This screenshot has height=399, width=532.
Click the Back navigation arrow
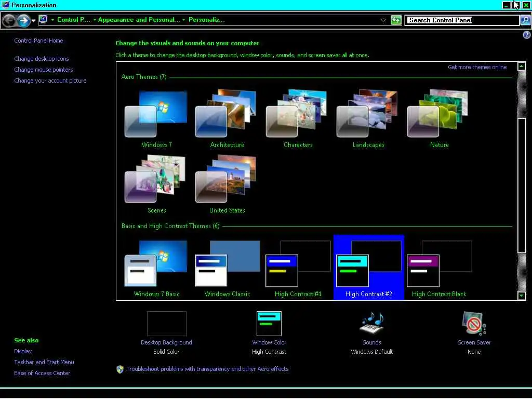[x=9, y=21]
